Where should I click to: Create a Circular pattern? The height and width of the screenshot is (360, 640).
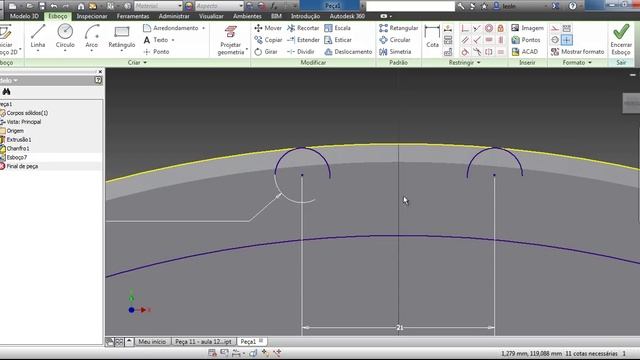395,40
